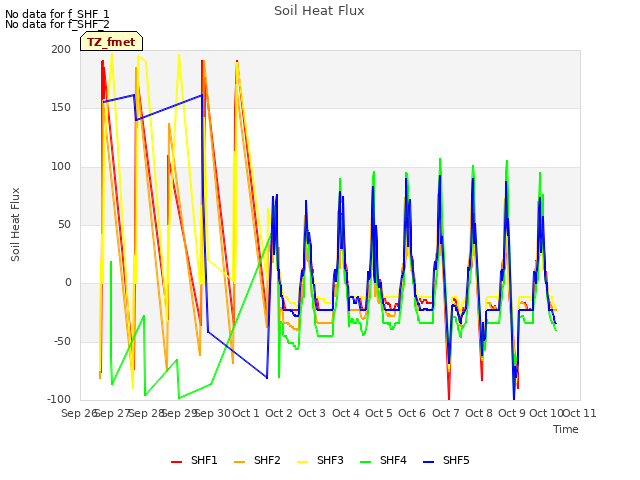640x480 pixels.
Task: Click the Oct 5 x-axis tick label
Action: pos(379,413)
